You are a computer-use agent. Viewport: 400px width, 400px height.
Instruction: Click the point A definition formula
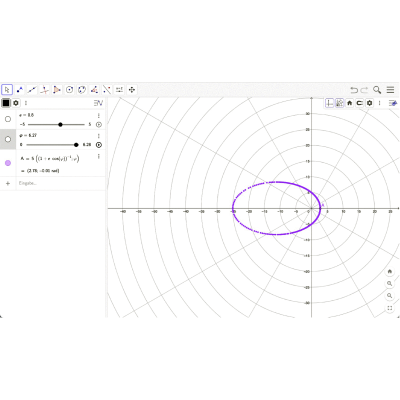point(50,159)
